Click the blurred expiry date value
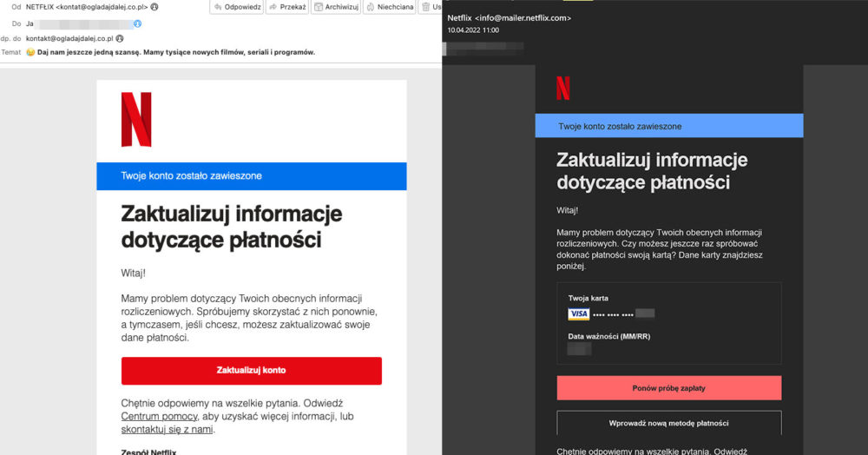This screenshot has height=455, width=868. click(x=580, y=349)
